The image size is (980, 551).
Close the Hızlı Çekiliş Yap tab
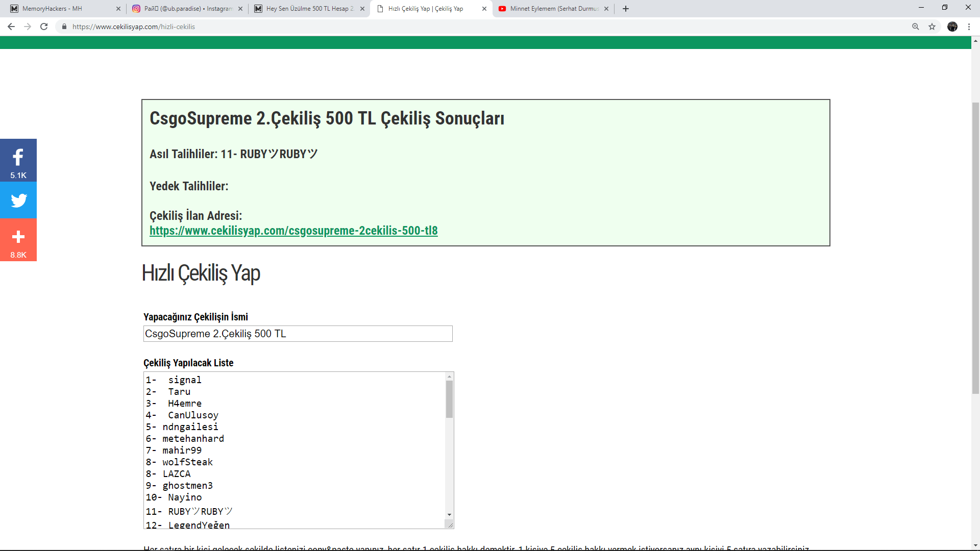484,9
